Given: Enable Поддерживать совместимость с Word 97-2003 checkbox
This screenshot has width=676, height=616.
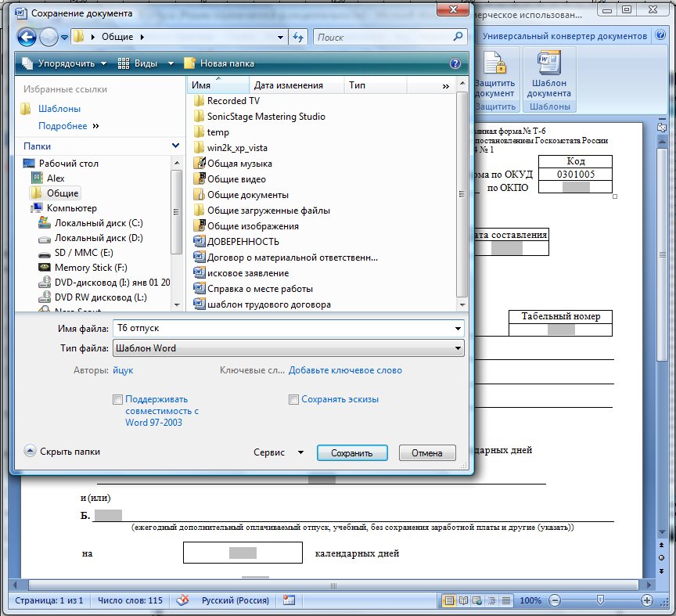Looking at the screenshot, I should (x=118, y=399).
